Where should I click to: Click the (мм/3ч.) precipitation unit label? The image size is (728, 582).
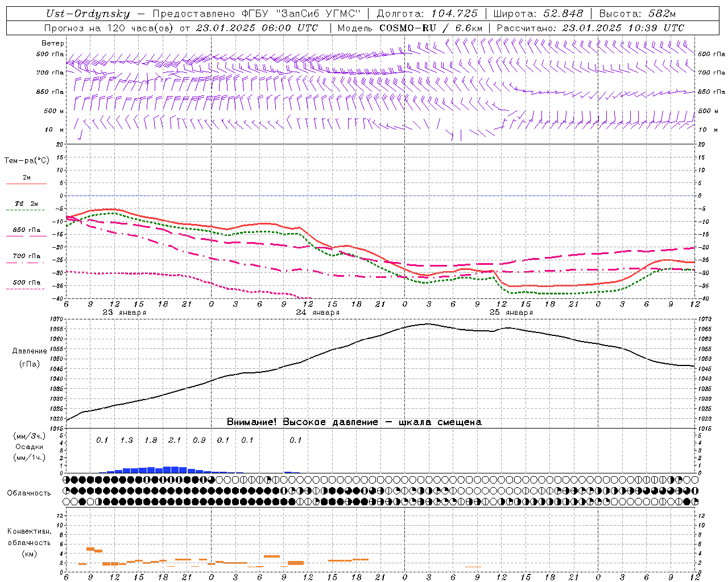[x=30, y=436]
